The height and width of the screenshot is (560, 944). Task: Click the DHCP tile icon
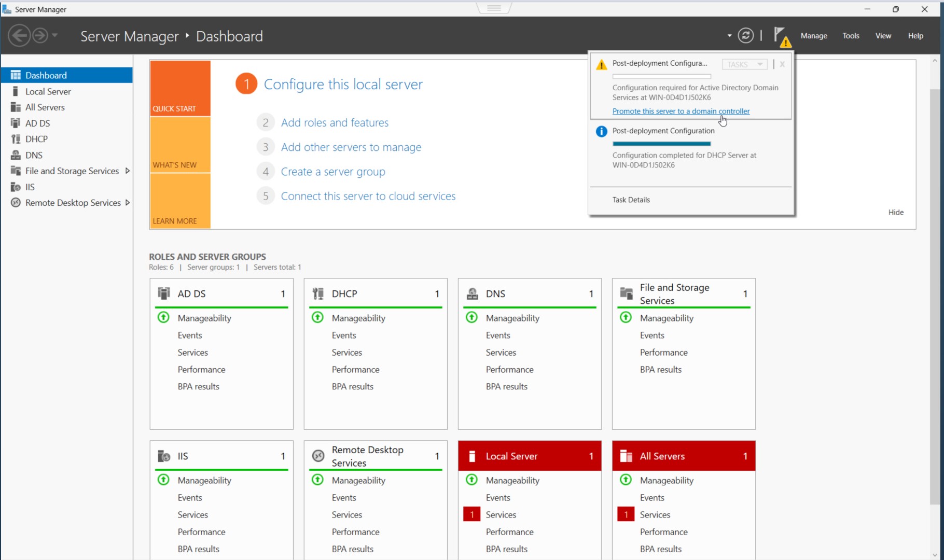(318, 293)
